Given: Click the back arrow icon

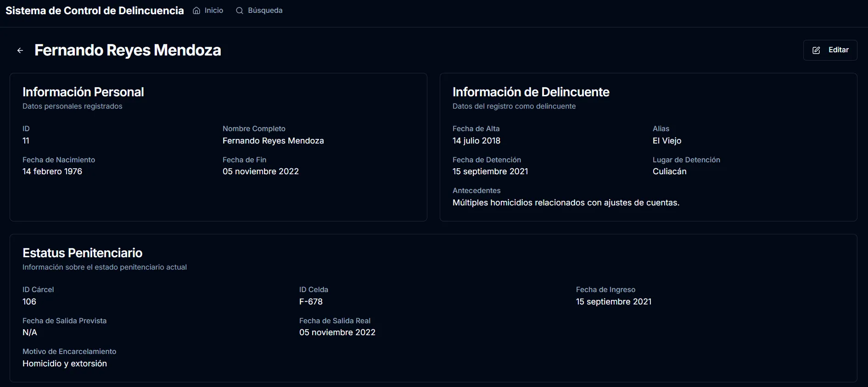Looking at the screenshot, I should 20,50.
